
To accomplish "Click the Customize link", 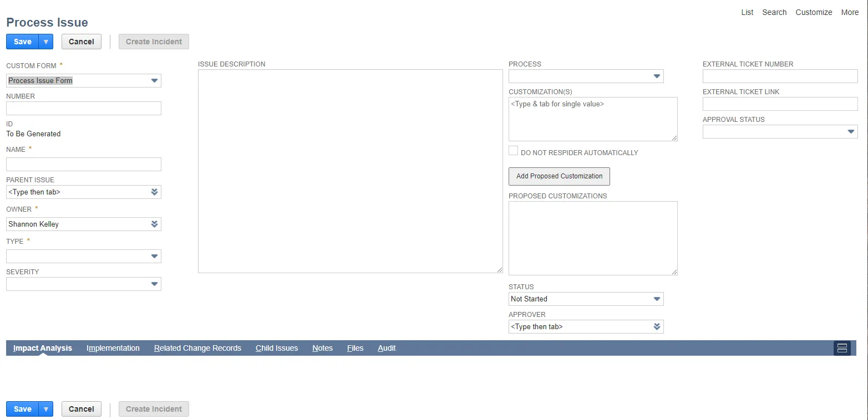I will pyautogui.click(x=814, y=12).
